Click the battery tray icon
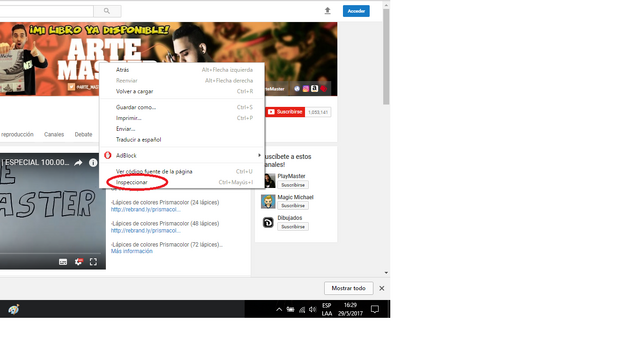 (290, 310)
